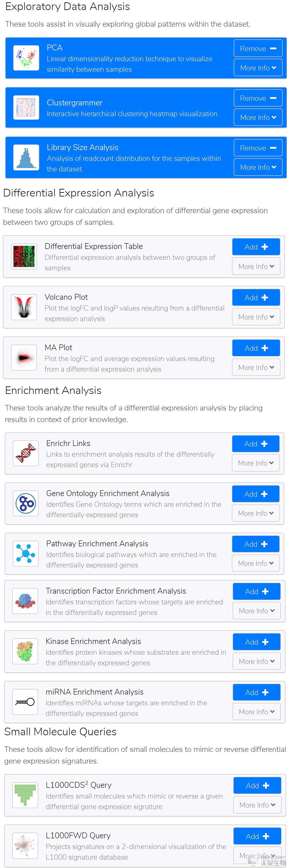Add the Differential Expression Table tool
The image size is (291, 868).
256,247
